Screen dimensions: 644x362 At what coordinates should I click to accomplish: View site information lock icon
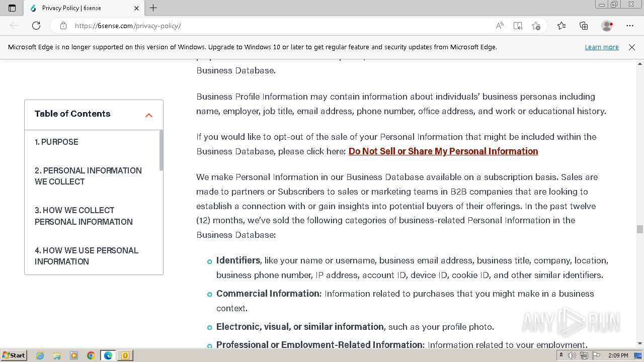tap(63, 26)
